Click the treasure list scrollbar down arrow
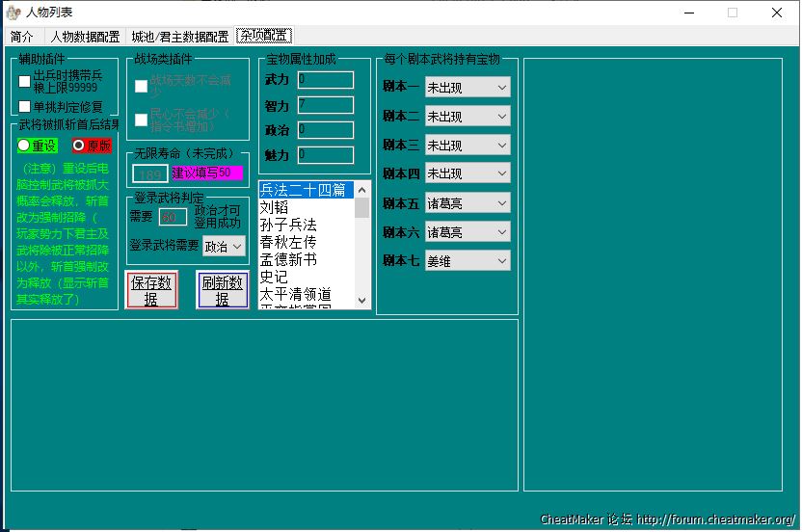The width and height of the screenshot is (802, 532). (362, 301)
